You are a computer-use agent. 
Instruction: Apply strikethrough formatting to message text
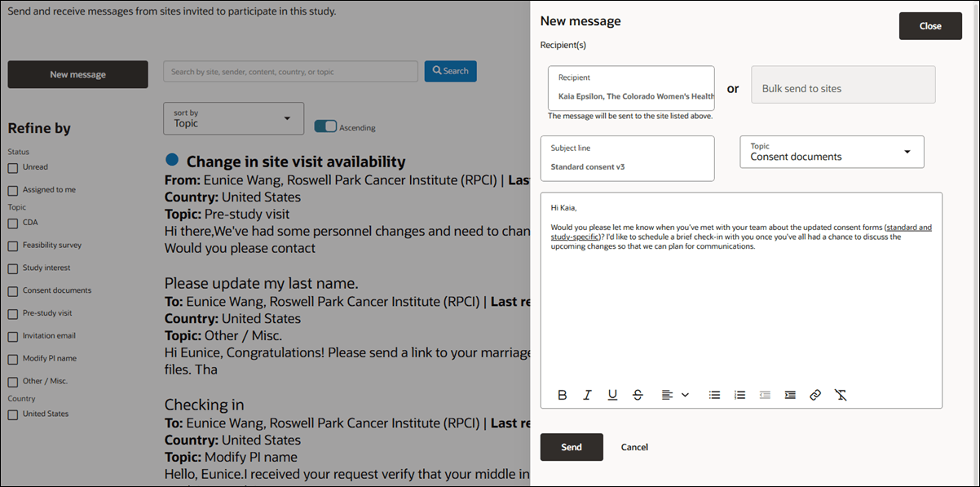638,395
